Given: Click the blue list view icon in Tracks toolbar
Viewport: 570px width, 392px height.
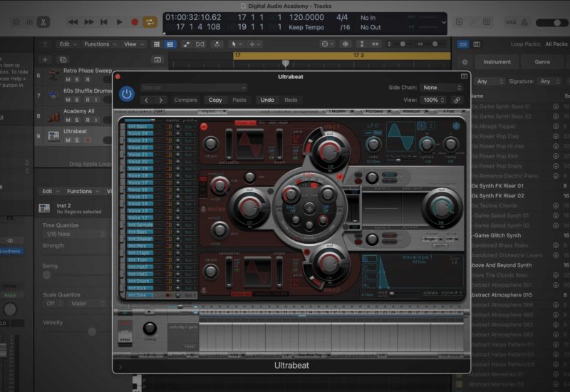Looking at the screenshot, I should (170, 44).
